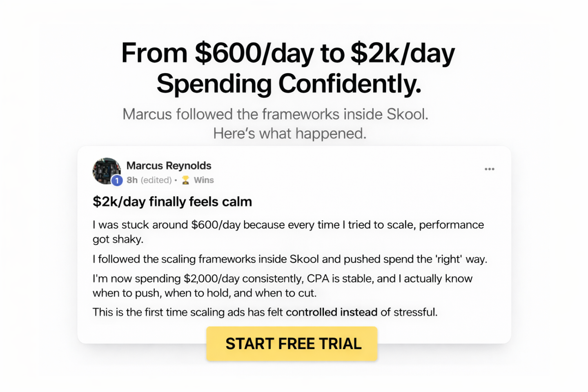Click the words "of stressful" ending the post

tap(409, 312)
